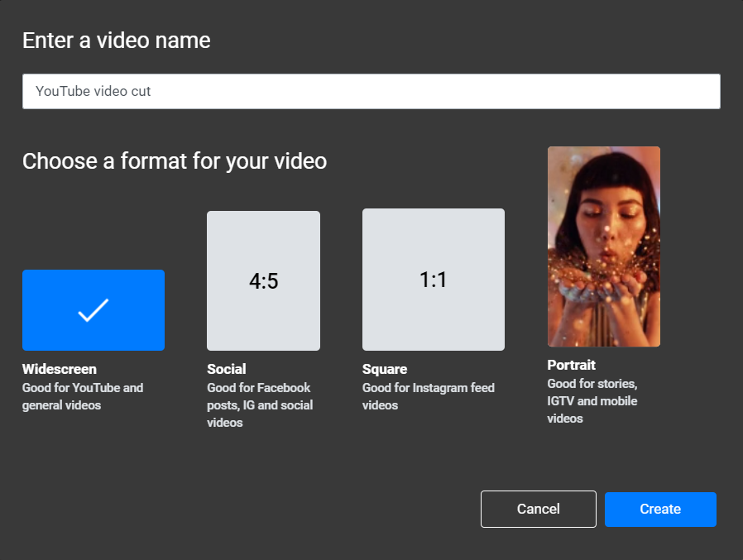Click 'Good for YouTube and general videos' description
The height and width of the screenshot is (560, 743).
tap(83, 396)
